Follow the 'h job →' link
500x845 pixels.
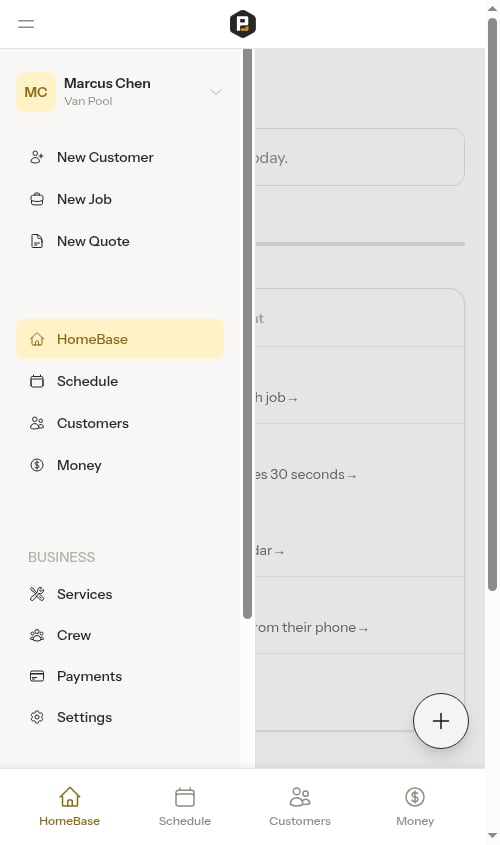tap(276, 398)
